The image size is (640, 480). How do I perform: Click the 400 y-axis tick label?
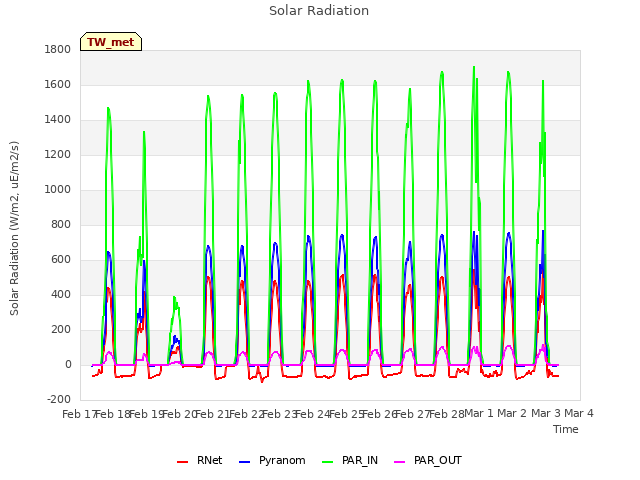pyautogui.click(x=61, y=294)
